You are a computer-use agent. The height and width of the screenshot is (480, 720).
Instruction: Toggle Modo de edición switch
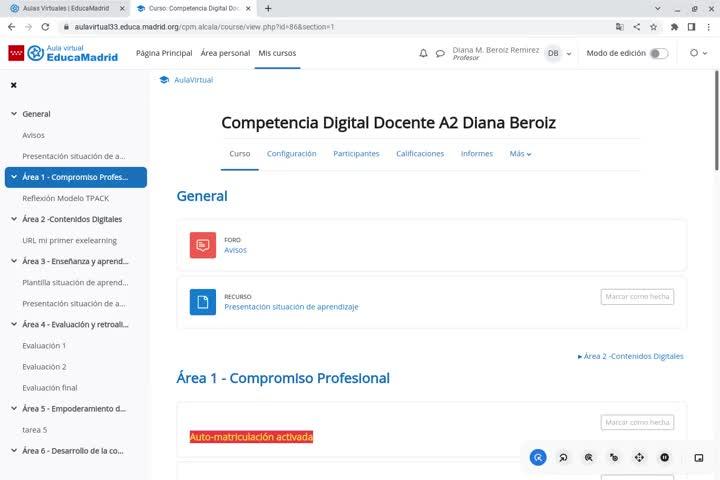coord(659,53)
